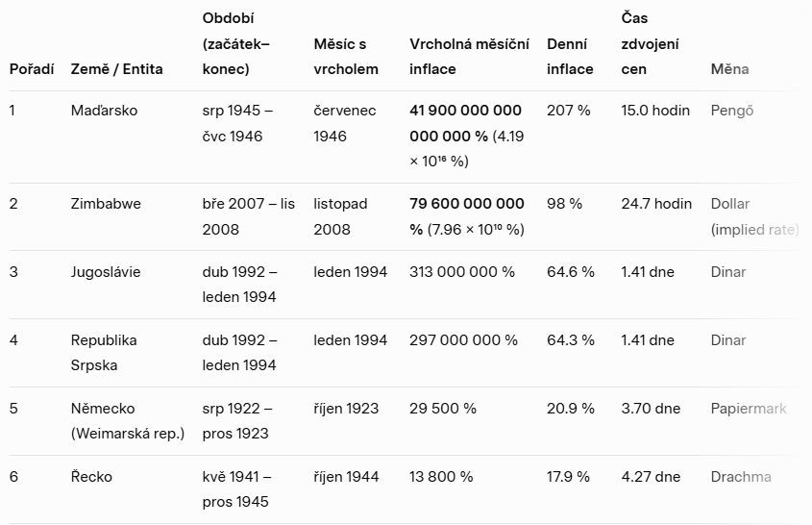Click the "Země / Entita" column header
812x525 pixels.
tap(116, 69)
